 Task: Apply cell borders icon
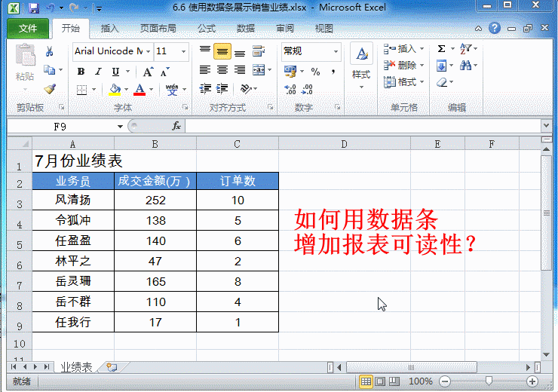pyautogui.click(x=82, y=89)
